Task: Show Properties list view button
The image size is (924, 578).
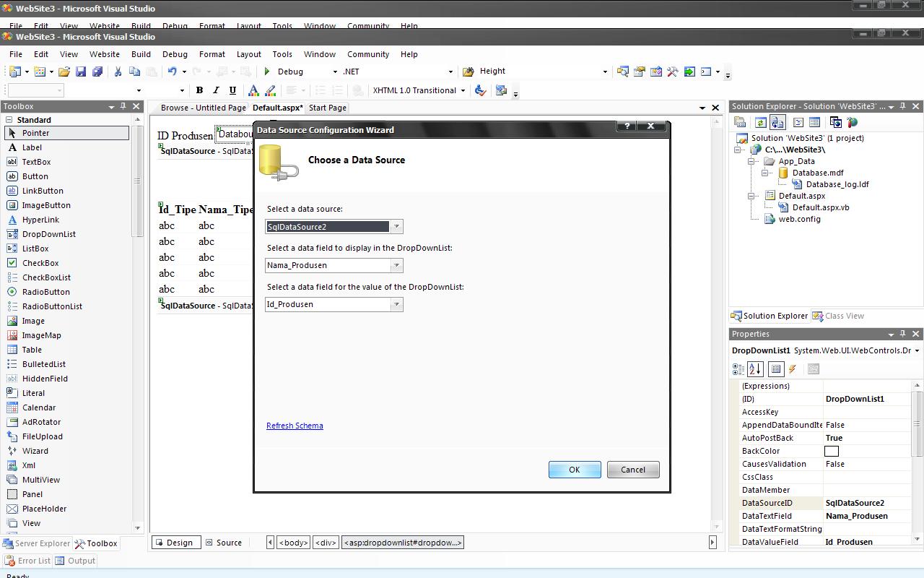Action: click(776, 369)
